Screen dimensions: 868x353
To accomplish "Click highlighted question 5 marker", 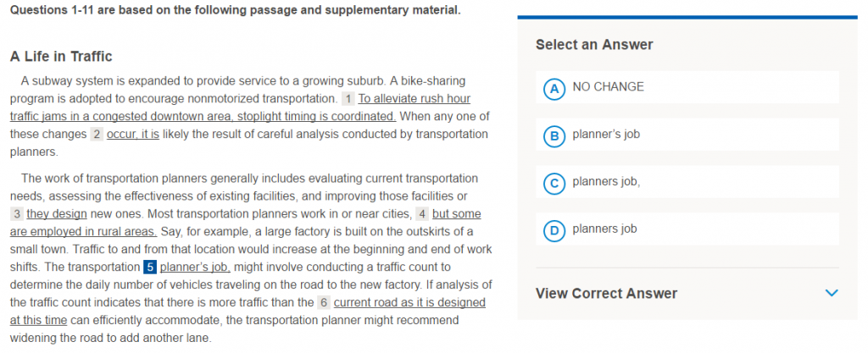I will (x=149, y=267).
